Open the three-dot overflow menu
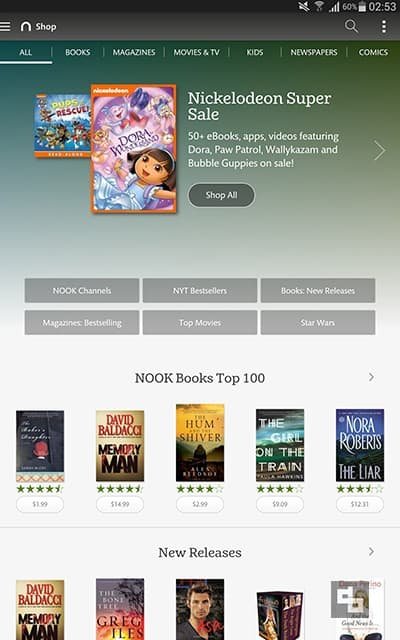The width and height of the screenshot is (400, 640). (384, 26)
